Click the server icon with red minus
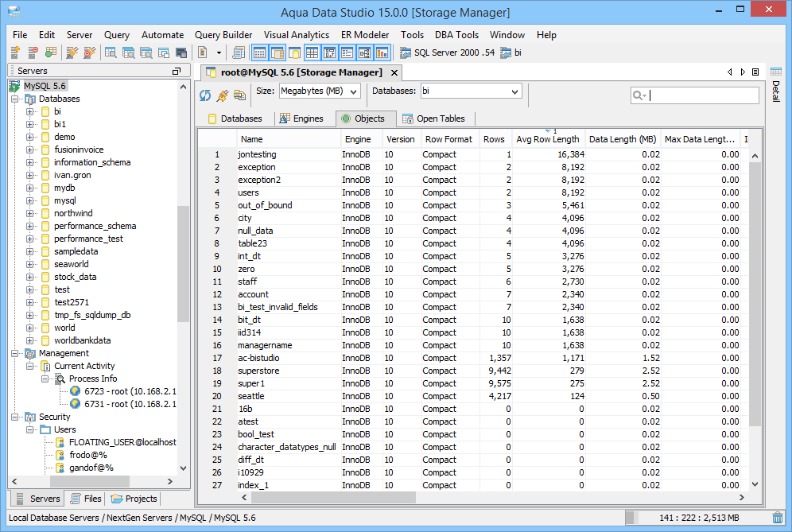Screen dimensions: 792x532 tap(33, 52)
